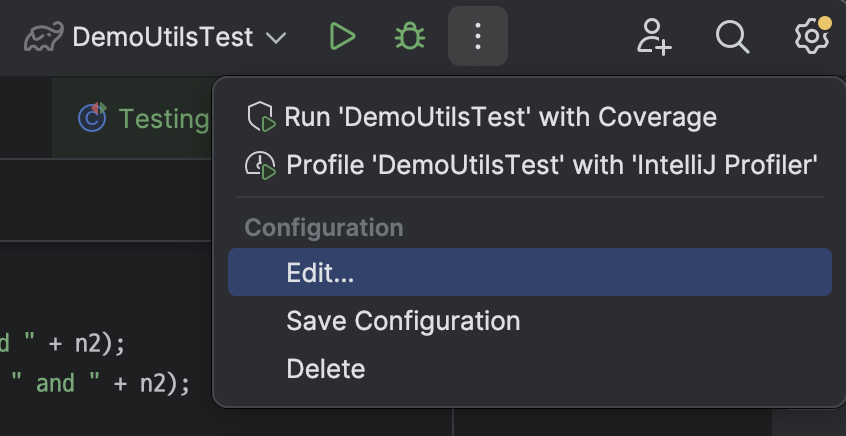Select Run 'DemoUtilsTest' with Coverage
This screenshot has width=846, height=436.
pos(500,118)
